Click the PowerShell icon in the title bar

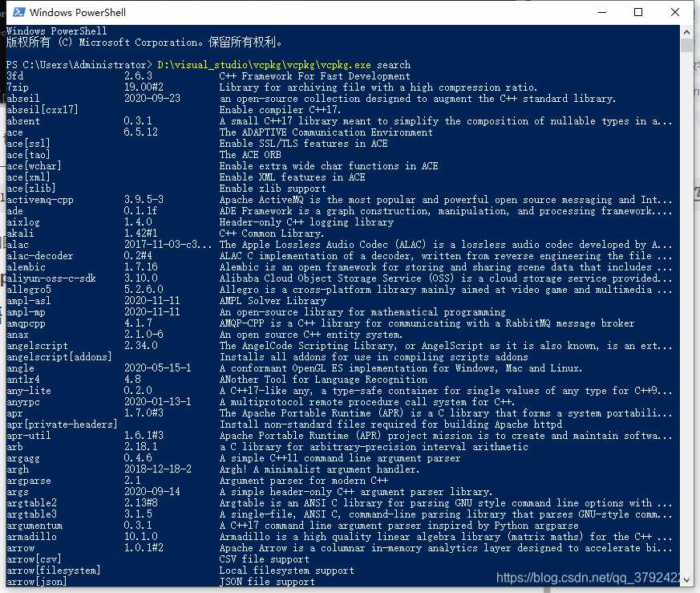pos(18,12)
